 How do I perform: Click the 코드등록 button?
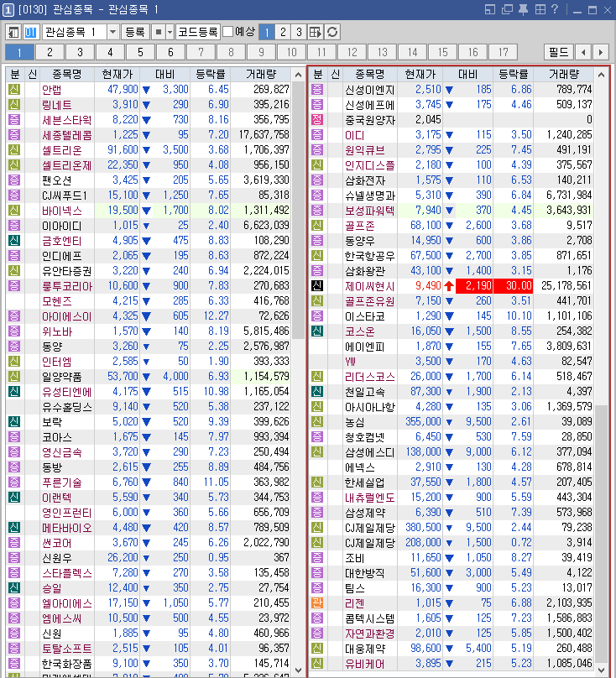198,32
